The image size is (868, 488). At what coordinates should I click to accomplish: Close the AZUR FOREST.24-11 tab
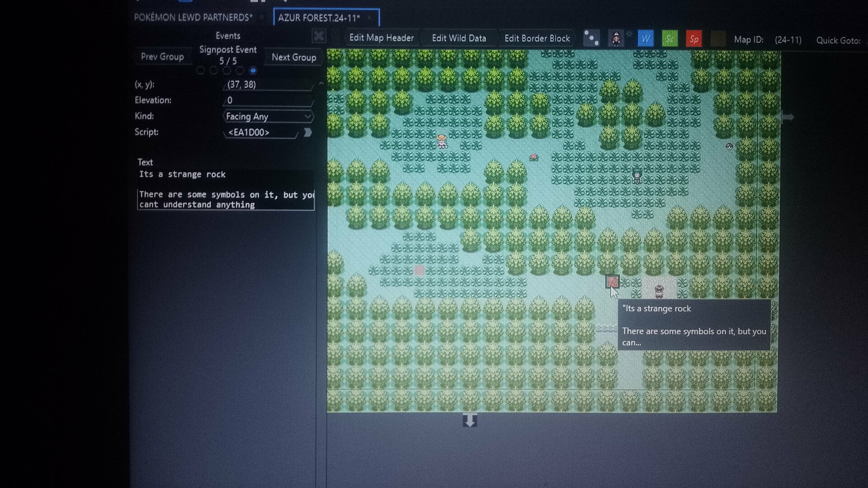(x=370, y=18)
